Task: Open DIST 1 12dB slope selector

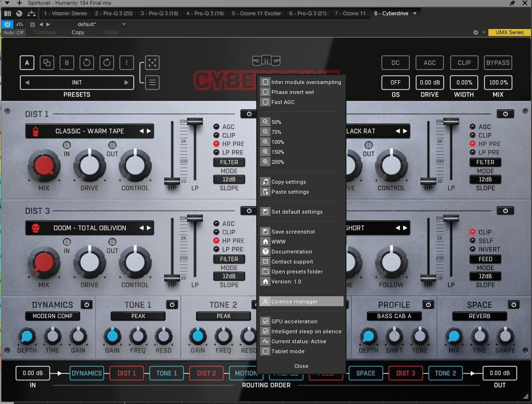Action: (229, 179)
